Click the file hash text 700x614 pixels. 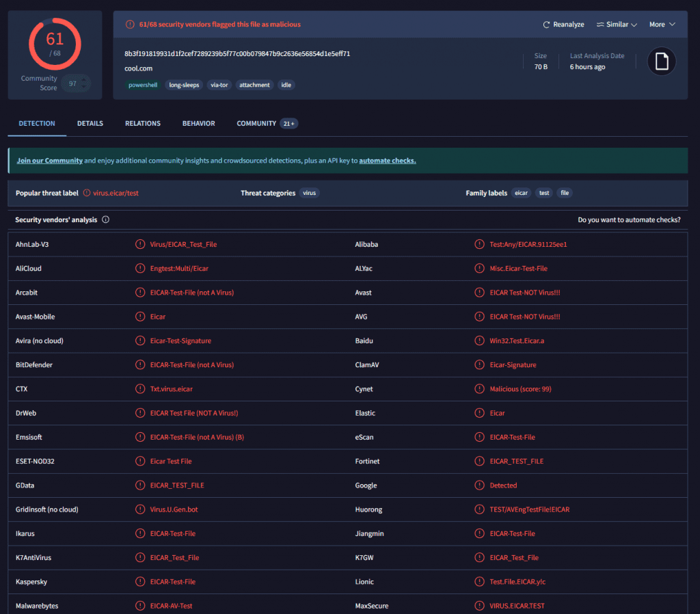(x=237, y=53)
